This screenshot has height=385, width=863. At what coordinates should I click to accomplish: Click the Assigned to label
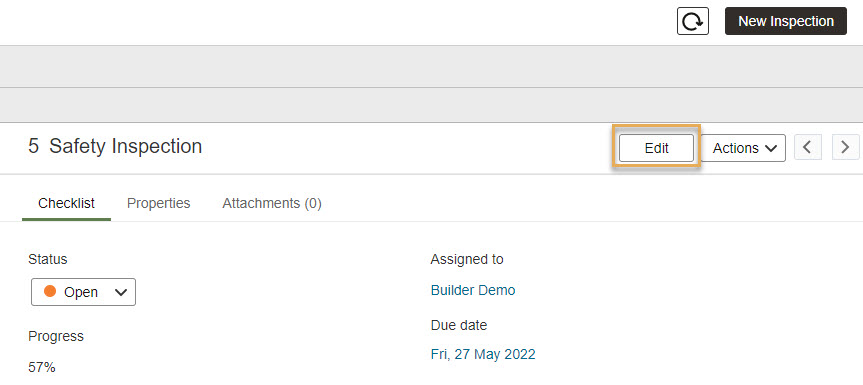coord(467,259)
